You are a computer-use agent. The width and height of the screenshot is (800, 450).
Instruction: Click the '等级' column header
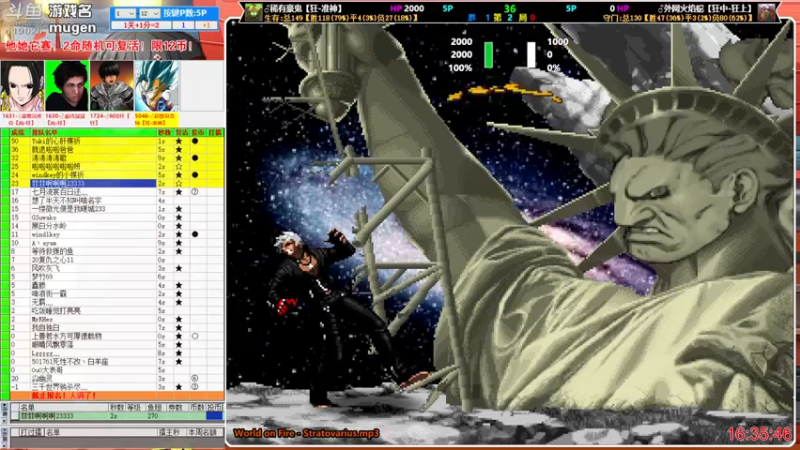[134, 407]
